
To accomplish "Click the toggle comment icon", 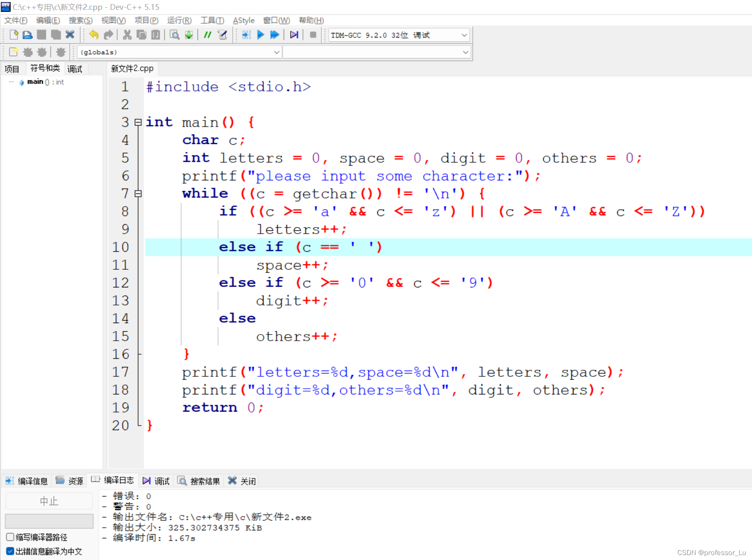I will (x=207, y=35).
